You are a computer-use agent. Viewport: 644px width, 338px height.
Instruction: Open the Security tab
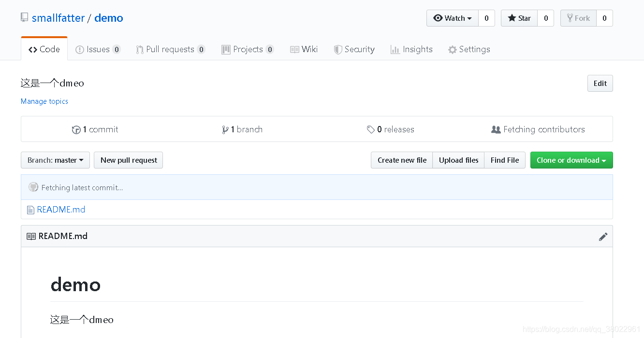(354, 49)
